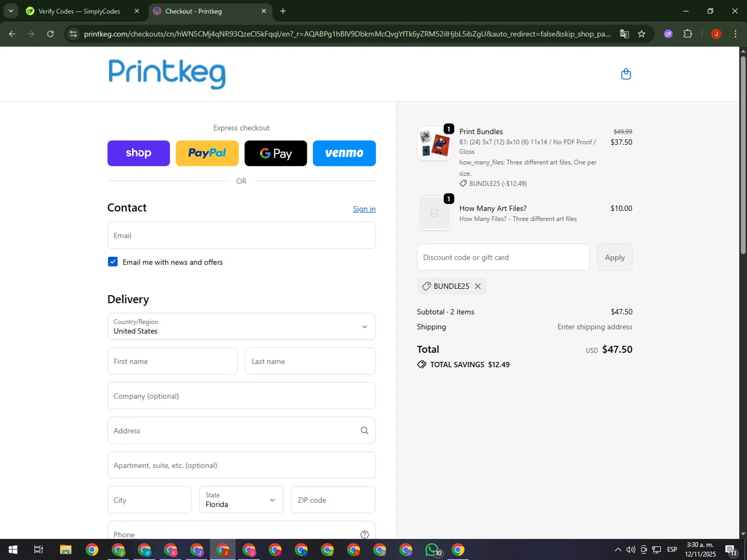Click the Printkeg logo

pos(167,74)
